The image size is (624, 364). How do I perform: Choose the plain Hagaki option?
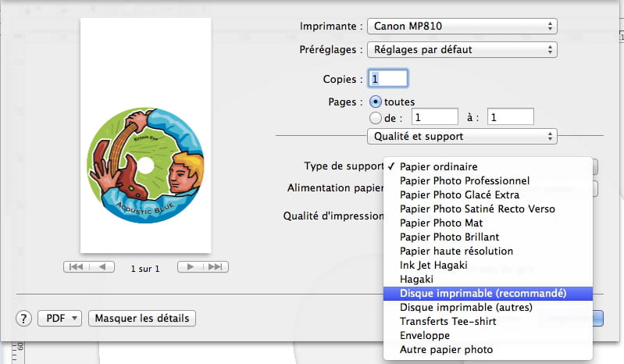pyautogui.click(x=488, y=280)
